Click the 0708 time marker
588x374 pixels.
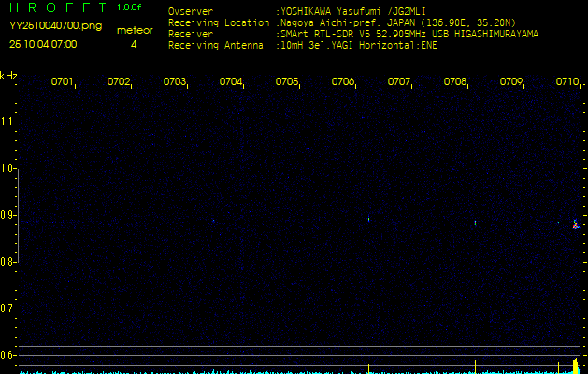click(x=455, y=81)
